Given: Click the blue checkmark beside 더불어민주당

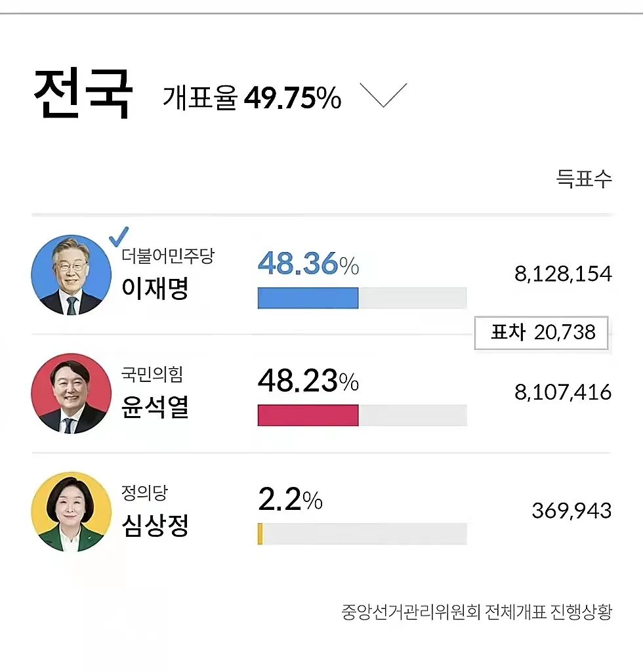Looking at the screenshot, I should point(119,236).
